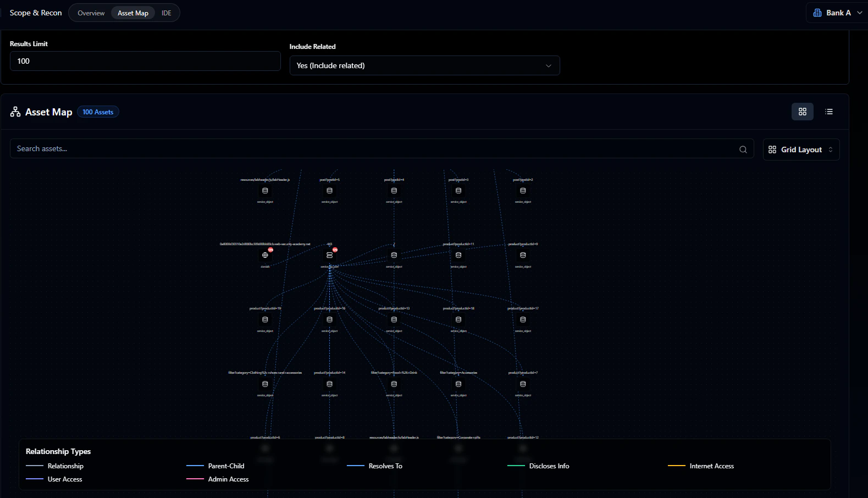
Task: Open product?productId=9 node icon
Action: (523, 255)
